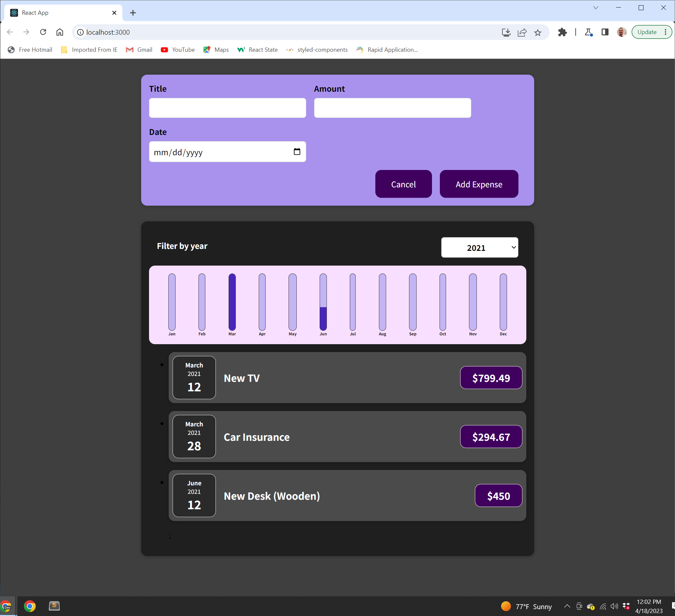This screenshot has width=675, height=616.
Task: Click the browser reload icon
Action: [x=43, y=32]
